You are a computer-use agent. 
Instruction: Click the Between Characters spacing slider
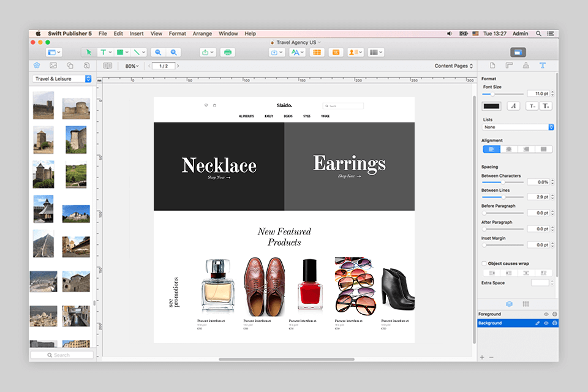[x=502, y=183]
